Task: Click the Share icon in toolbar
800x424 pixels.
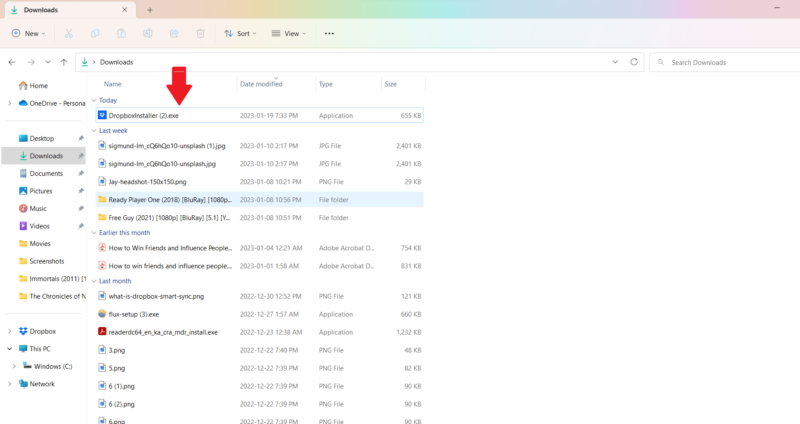Action: (x=174, y=33)
